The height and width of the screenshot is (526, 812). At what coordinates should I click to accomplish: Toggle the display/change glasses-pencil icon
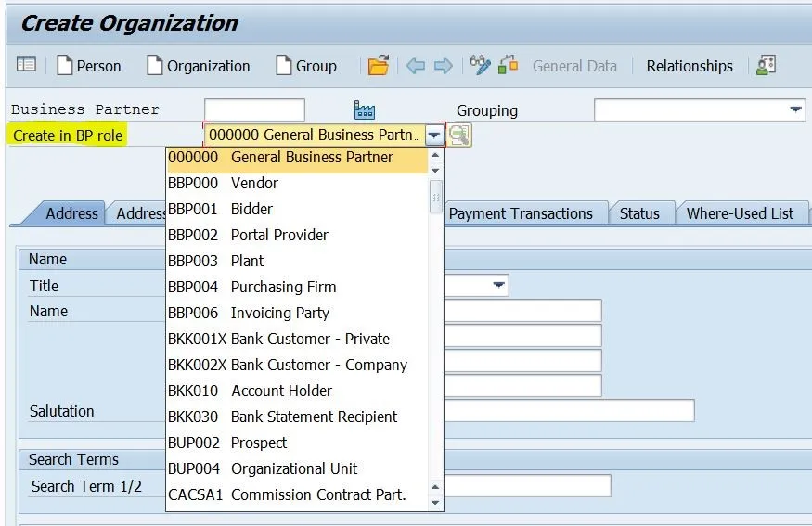[x=480, y=65]
